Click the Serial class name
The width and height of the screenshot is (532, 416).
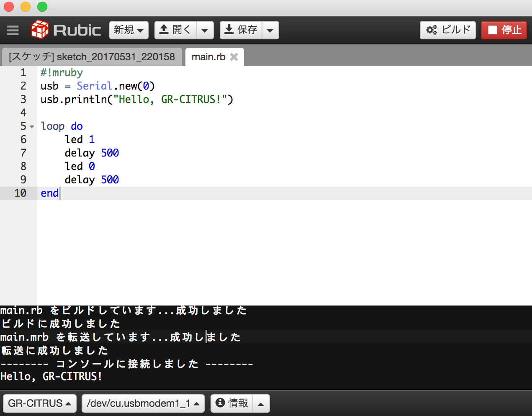point(95,86)
